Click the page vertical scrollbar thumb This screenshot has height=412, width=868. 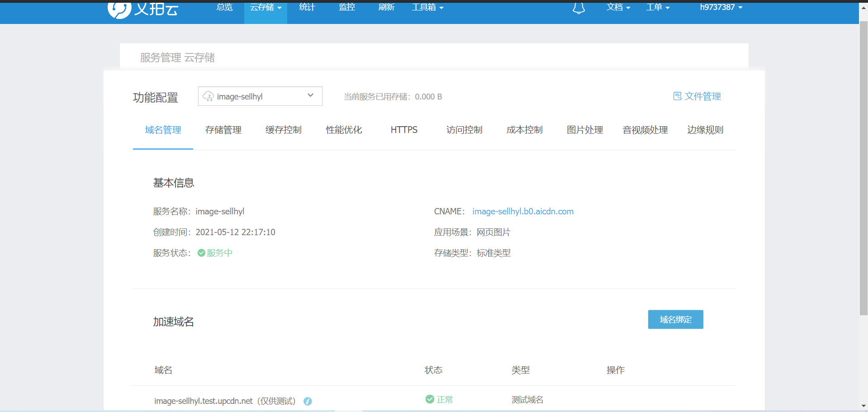(863, 167)
